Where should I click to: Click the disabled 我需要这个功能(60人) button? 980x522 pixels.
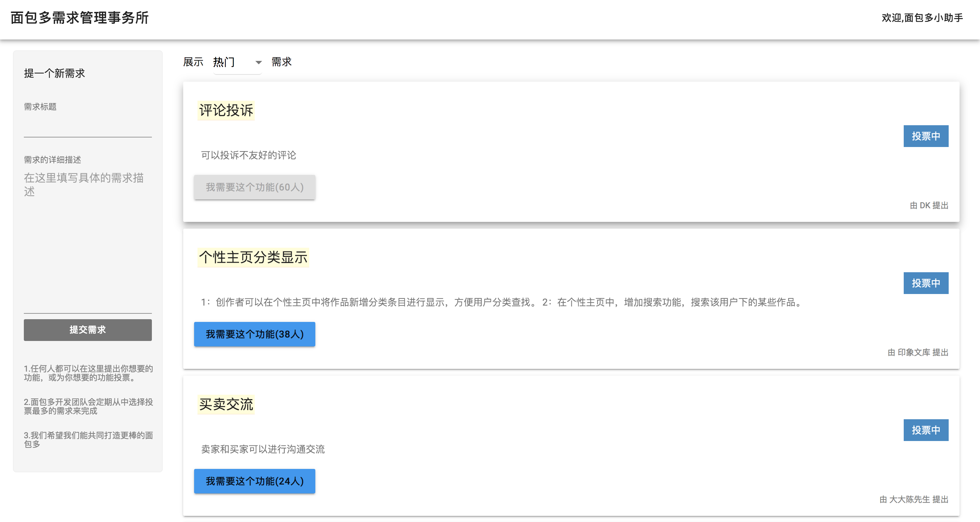(x=254, y=187)
